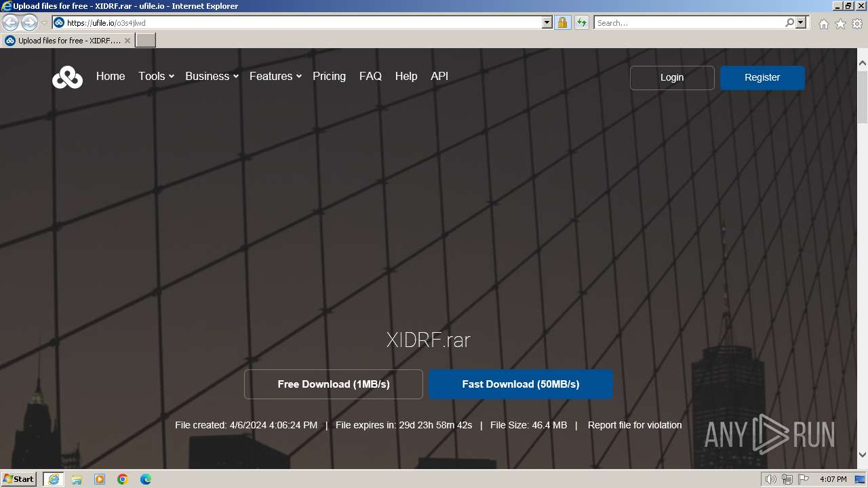Go back with IE Back arrow

coord(11,22)
